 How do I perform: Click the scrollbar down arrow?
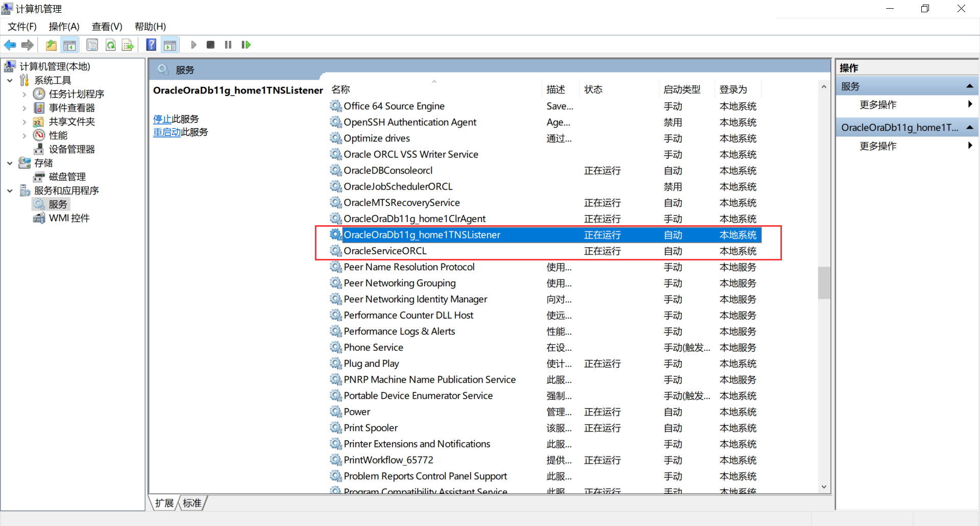824,487
